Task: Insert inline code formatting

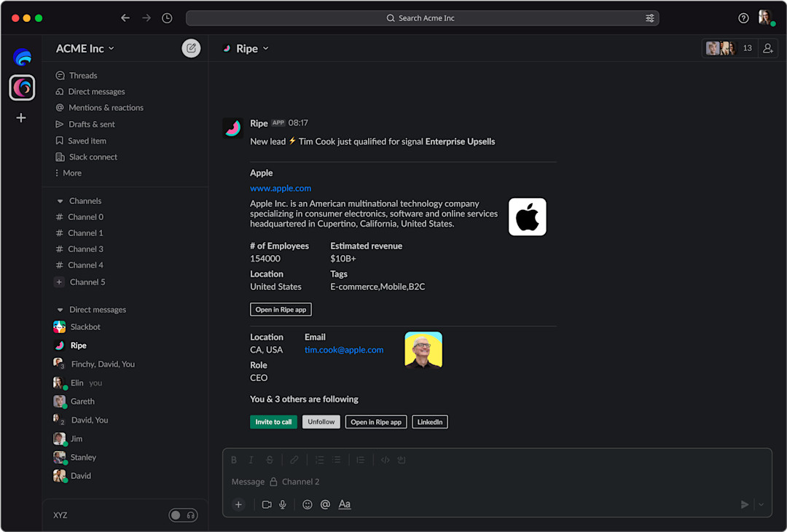Action: click(x=385, y=460)
